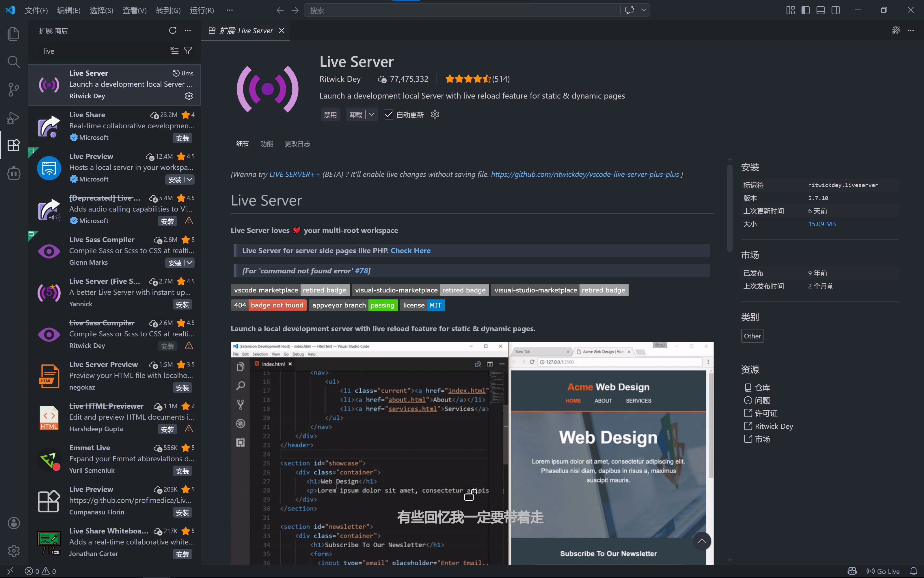Switch to the 更改日志 tab
This screenshot has width=924, height=578.
[297, 144]
